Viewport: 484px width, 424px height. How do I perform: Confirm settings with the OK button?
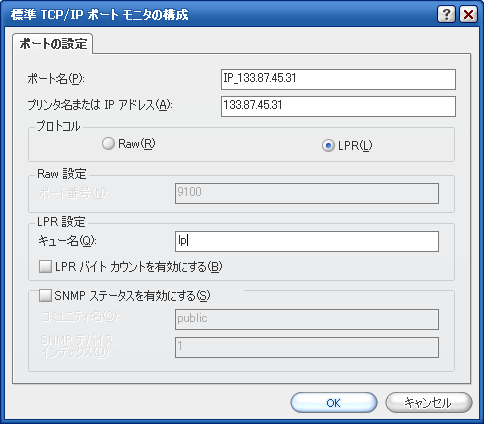(x=334, y=403)
